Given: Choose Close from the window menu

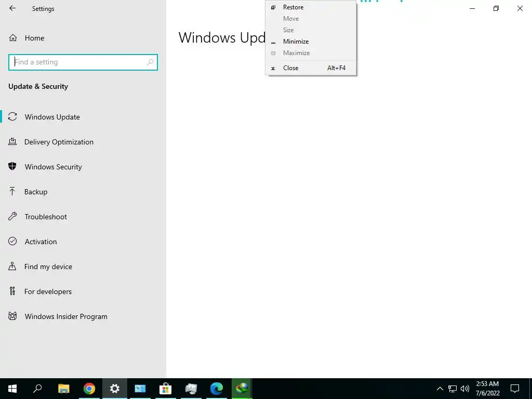Looking at the screenshot, I should [x=311, y=68].
